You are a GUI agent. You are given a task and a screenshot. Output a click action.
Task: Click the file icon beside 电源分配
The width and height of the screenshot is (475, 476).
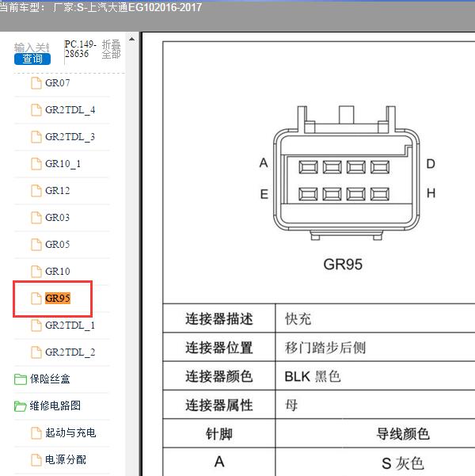tap(36, 460)
